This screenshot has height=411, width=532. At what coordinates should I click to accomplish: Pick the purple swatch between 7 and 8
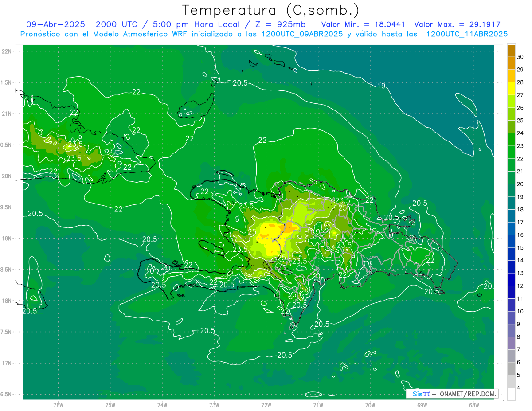coord(511,344)
